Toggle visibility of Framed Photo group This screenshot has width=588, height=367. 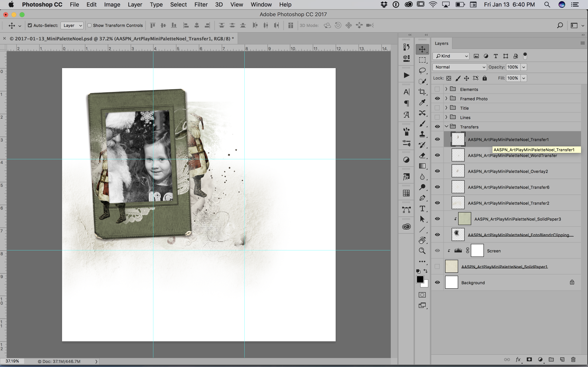(437, 98)
